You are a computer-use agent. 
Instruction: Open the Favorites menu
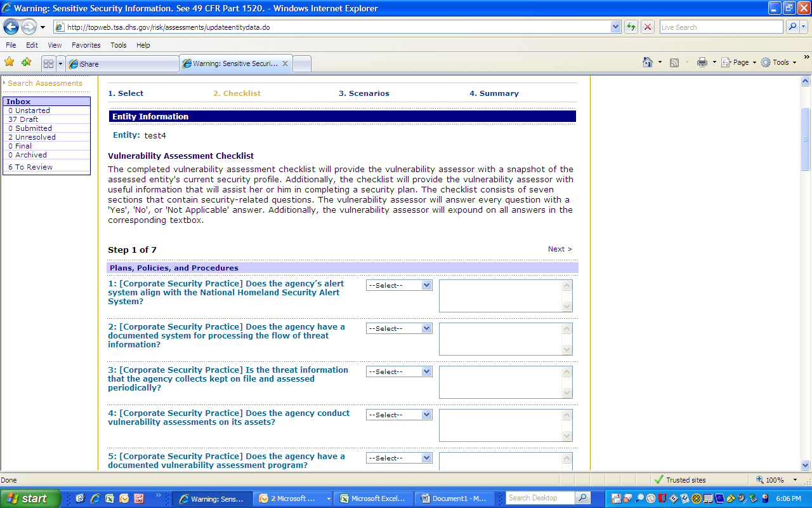click(x=86, y=45)
